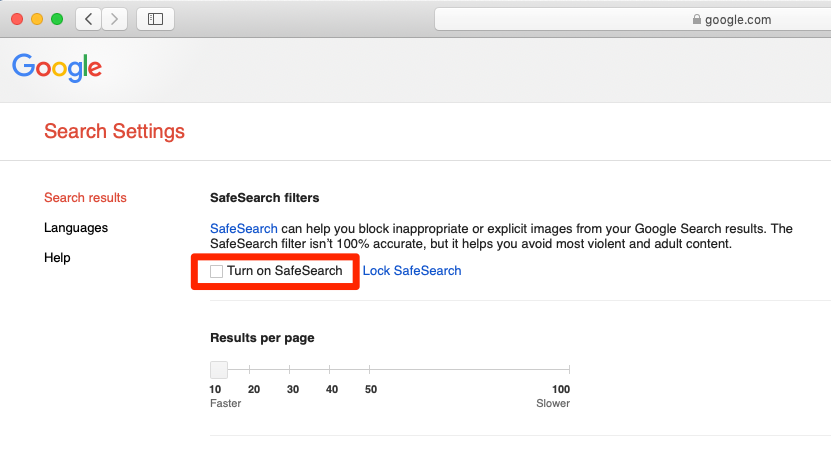Image resolution: width=831 pixels, height=467 pixels.
Task: Click the Safari forward arrow button
Action: [x=114, y=20]
